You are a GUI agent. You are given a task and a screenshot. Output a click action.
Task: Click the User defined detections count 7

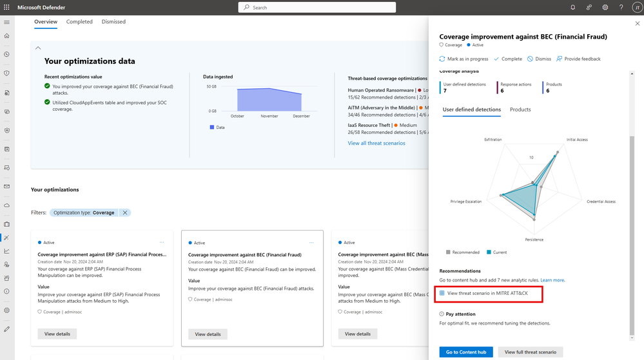(x=445, y=91)
